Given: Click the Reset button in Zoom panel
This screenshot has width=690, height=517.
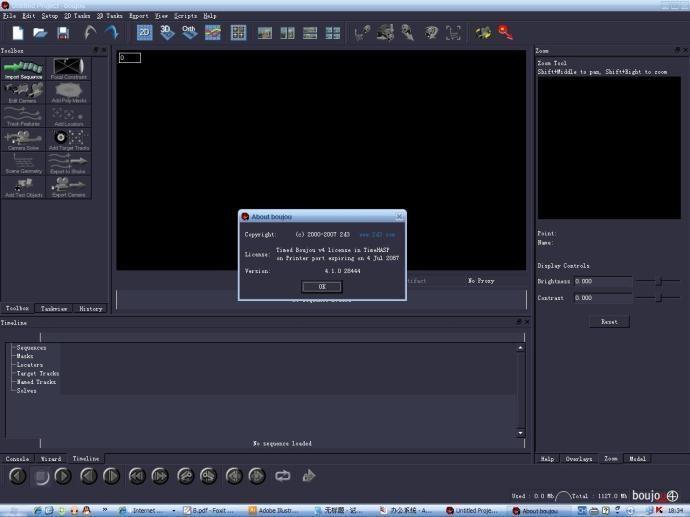Looking at the screenshot, I should [x=608, y=322].
